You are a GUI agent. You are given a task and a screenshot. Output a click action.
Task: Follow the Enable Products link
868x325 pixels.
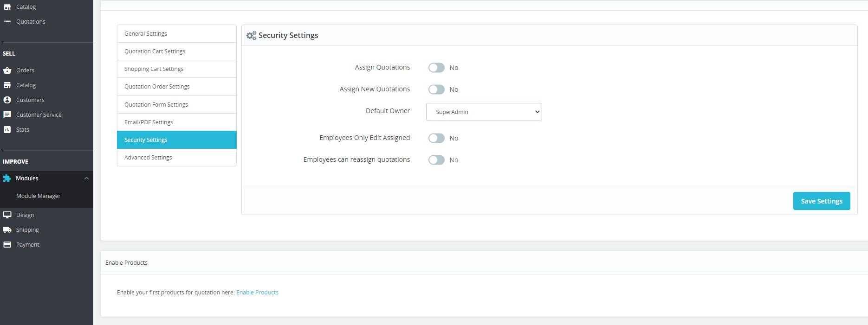pyautogui.click(x=257, y=293)
